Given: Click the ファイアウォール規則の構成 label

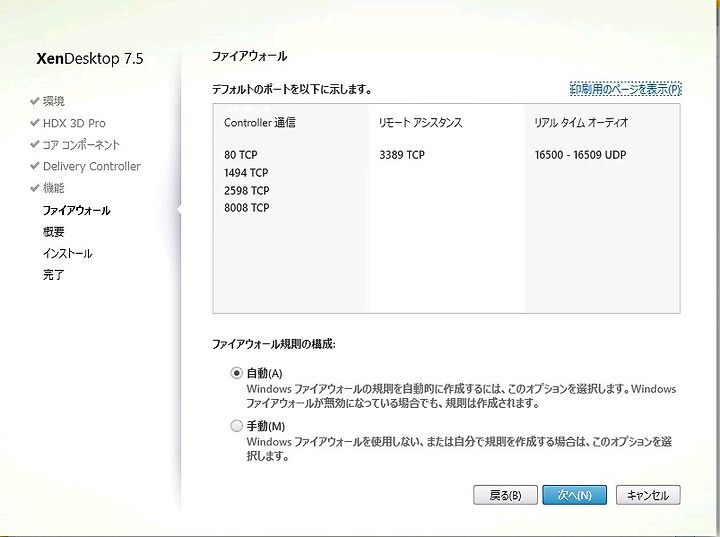Looking at the screenshot, I should click(x=274, y=344).
